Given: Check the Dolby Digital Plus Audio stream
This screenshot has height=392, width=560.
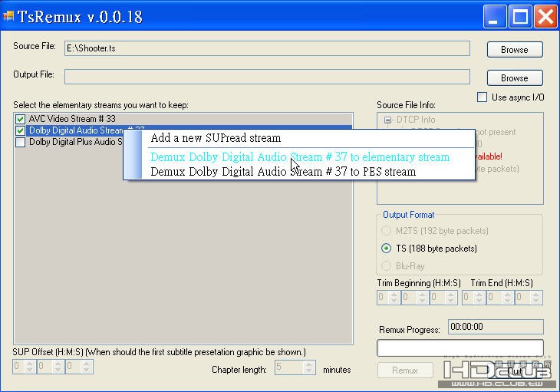Looking at the screenshot, I should point(21,142).
